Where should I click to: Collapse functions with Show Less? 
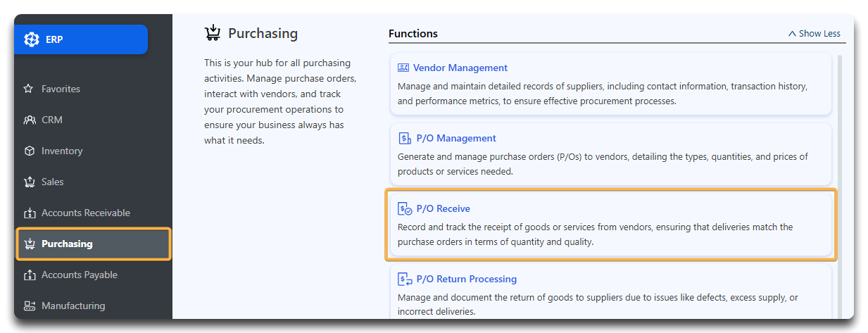[814, 33]
